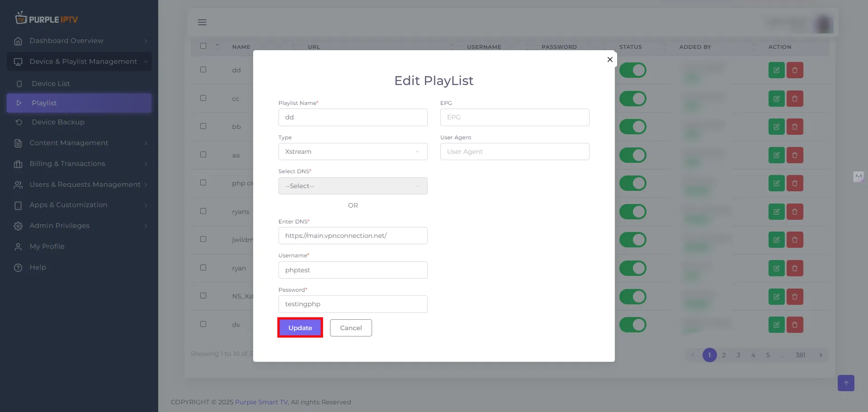Click the scroll-to-top arrow button
The width and height of the screenshot is (868, 412).
(846, 383)
